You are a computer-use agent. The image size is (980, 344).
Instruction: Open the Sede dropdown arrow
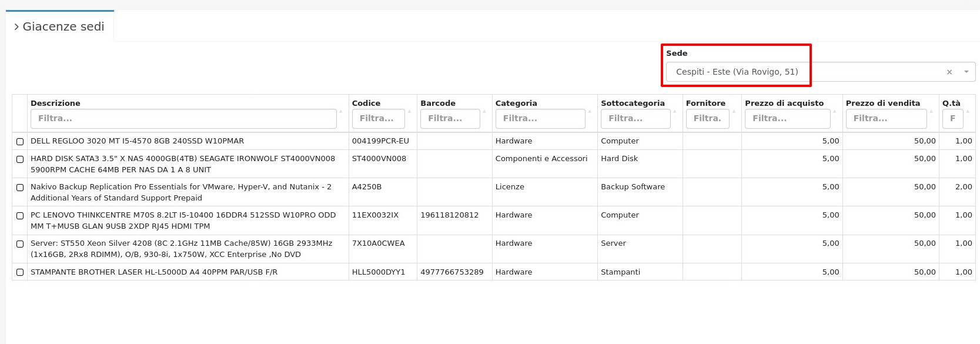click(966, 72)
